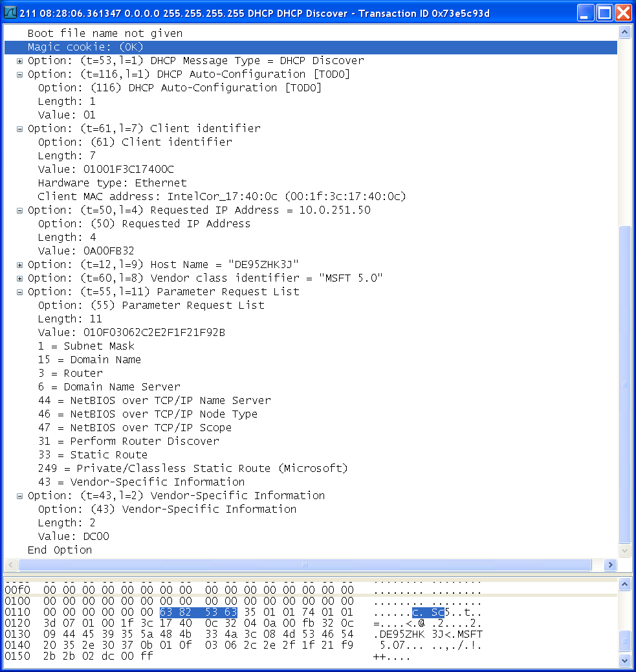The width and height of the screenshot is (636, 672).
Task: Click the hex pane scroll up arrow
Action: (x=624, y=584)
